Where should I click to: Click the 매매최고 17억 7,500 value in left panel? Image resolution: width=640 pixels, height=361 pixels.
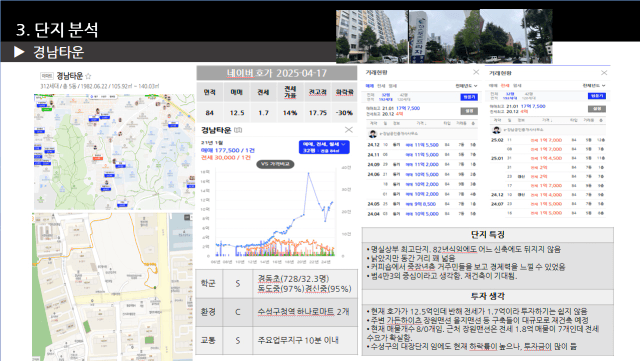[x=408, y=108]
